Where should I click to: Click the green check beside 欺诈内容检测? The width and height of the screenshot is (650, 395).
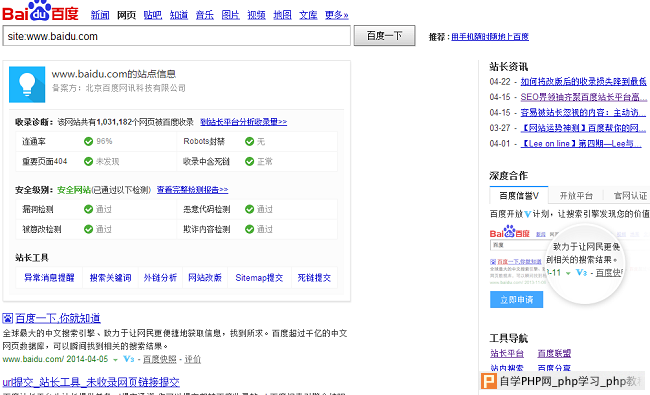[249, 229]
